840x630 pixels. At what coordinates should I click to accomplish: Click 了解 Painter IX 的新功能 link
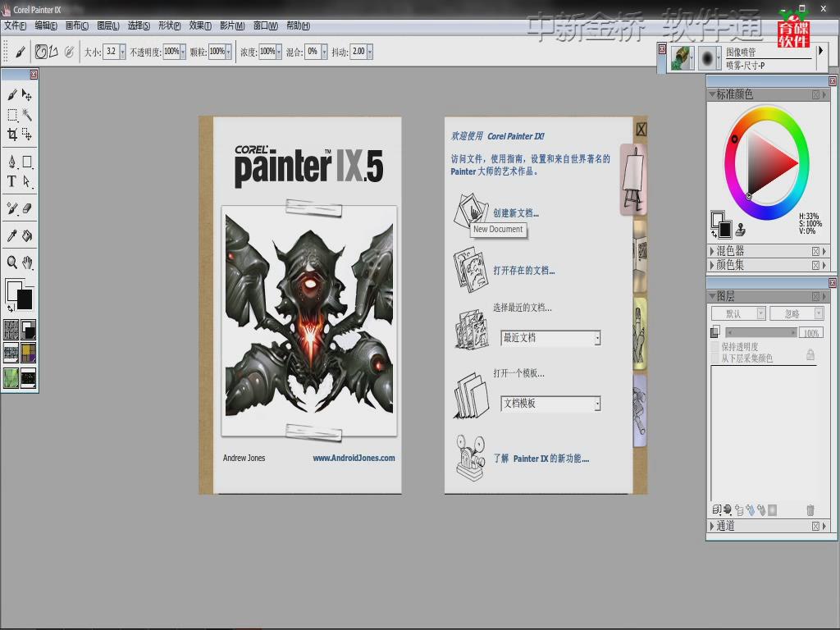coord(541,459)
